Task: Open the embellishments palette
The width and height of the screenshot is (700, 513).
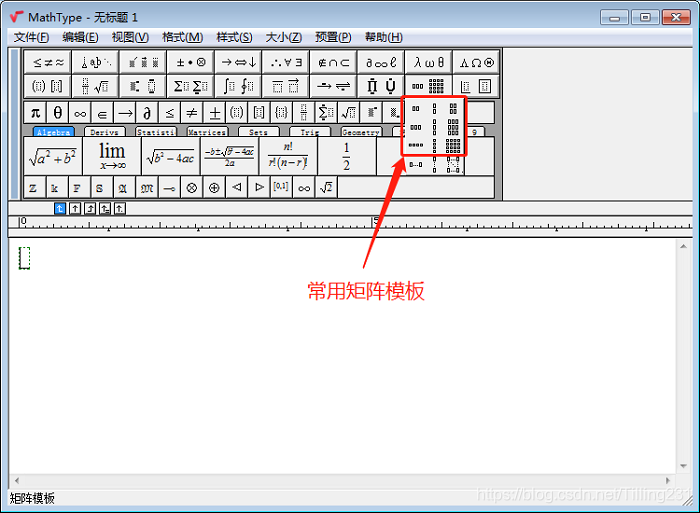Action: [143, 63]
